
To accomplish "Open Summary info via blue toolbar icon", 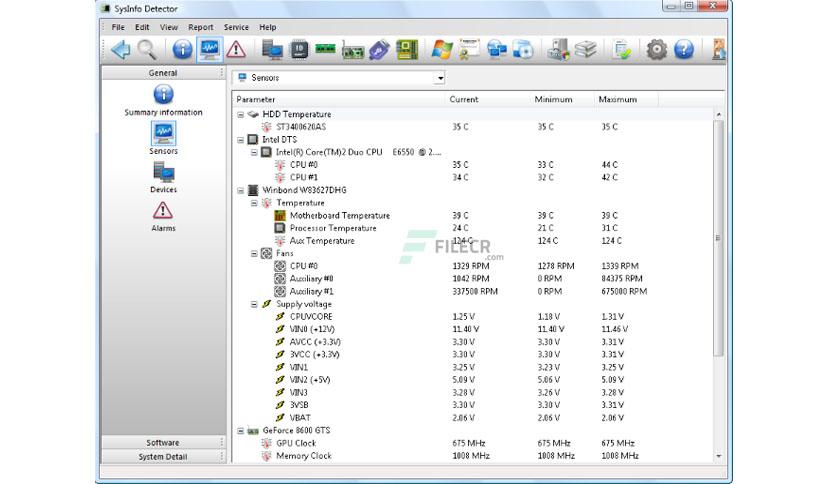I will 182,50.
